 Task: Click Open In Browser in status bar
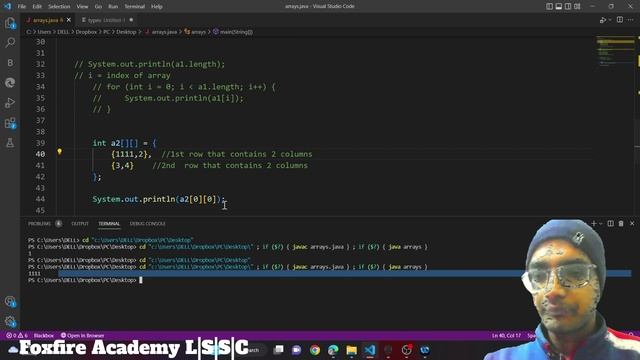82,336
